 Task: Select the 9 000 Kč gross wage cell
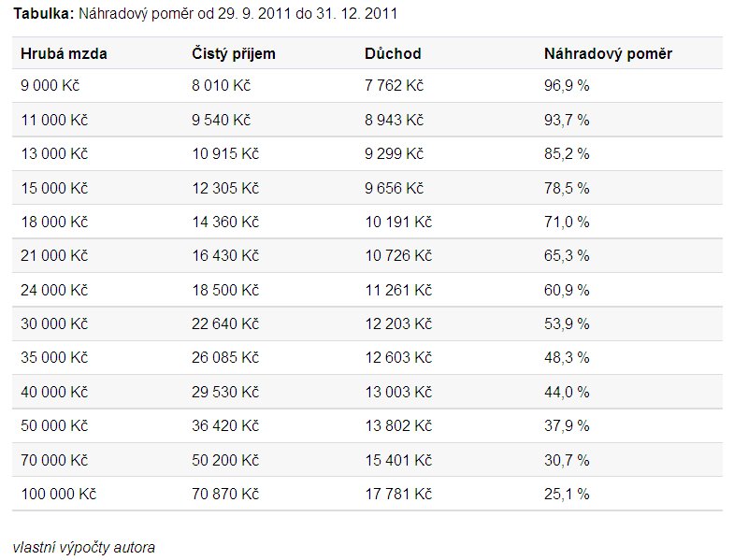pos(50,85)
